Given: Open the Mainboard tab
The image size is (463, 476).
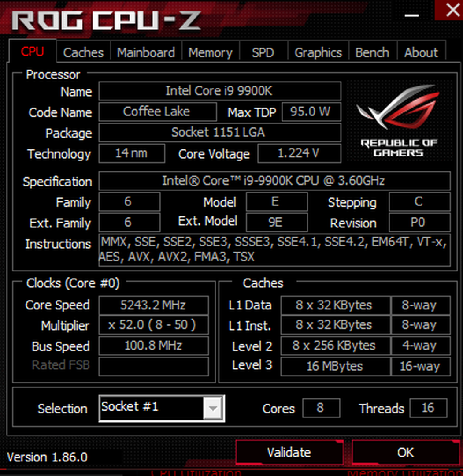Looking at the screenshot, I should (x=146, y=52).
